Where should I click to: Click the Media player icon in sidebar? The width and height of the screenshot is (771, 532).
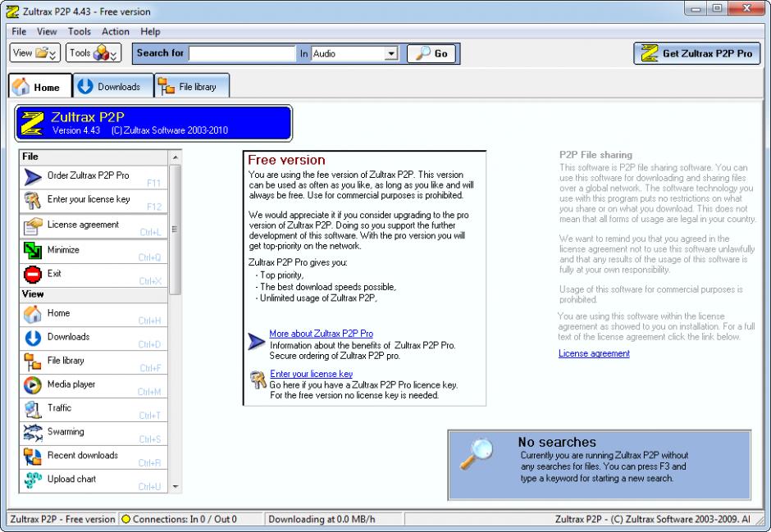point(33,385)
